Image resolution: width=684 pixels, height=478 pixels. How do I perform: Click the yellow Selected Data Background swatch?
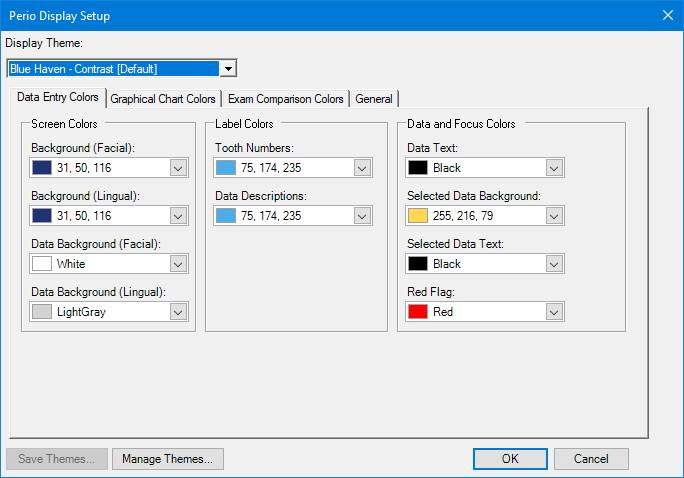pos(418,216)
